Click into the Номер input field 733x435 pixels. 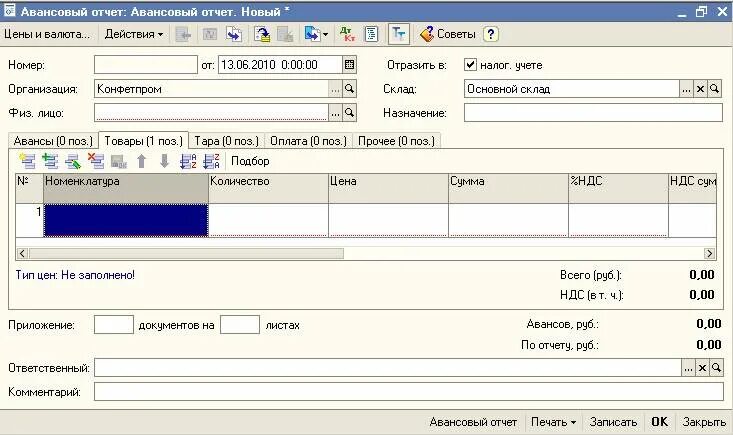point(146,65)
